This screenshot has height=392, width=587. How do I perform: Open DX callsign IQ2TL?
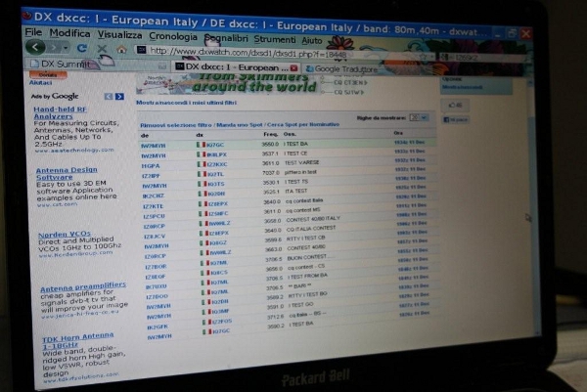215,174
